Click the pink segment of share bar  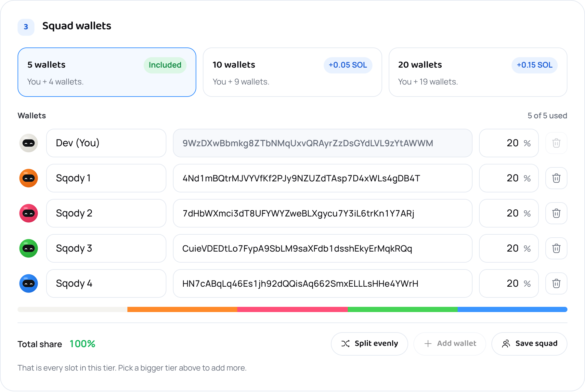pos(292,309)
